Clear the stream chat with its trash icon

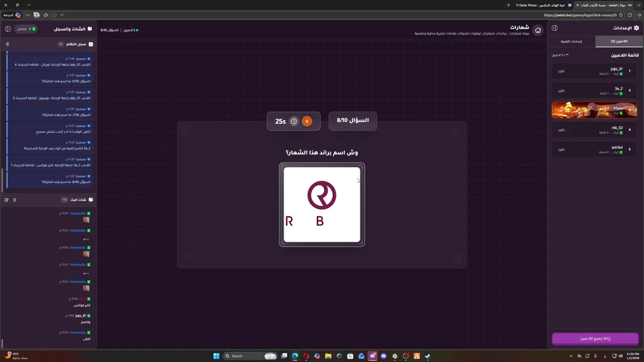pyautogui.click(x=15, y=200)
